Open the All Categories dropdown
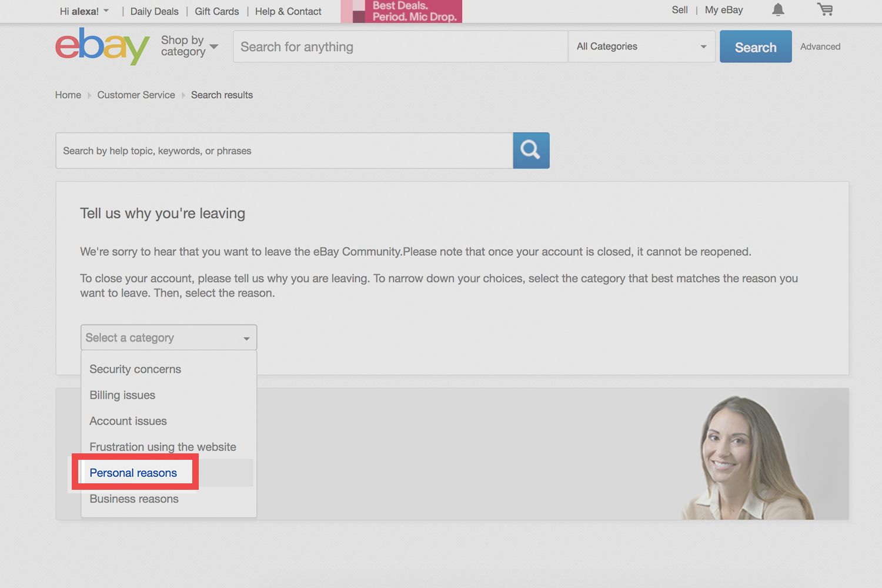The width and height of the screenshot is (882, 588). [641, 46]
